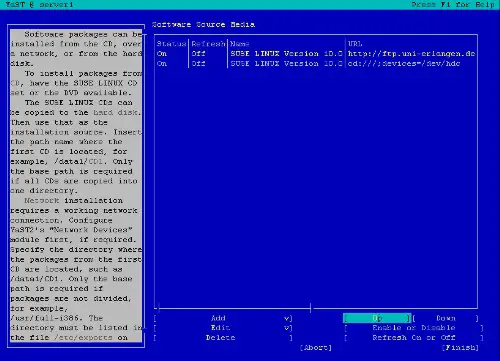This screenshot has width=500, height=361.
Task: Move source Down in list
Action: 446,318
